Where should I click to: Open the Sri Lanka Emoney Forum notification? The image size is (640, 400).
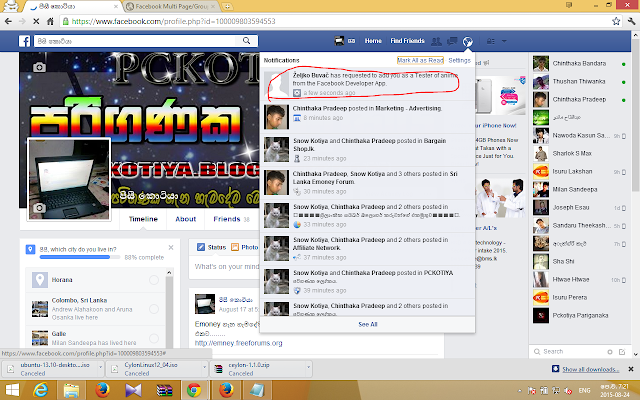point(367,183)
